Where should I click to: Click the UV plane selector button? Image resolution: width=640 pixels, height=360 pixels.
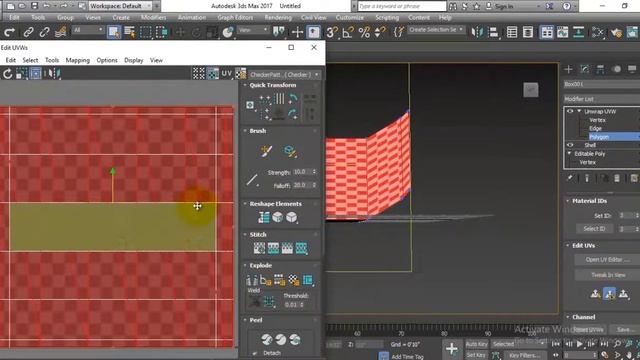pos(227,73)
